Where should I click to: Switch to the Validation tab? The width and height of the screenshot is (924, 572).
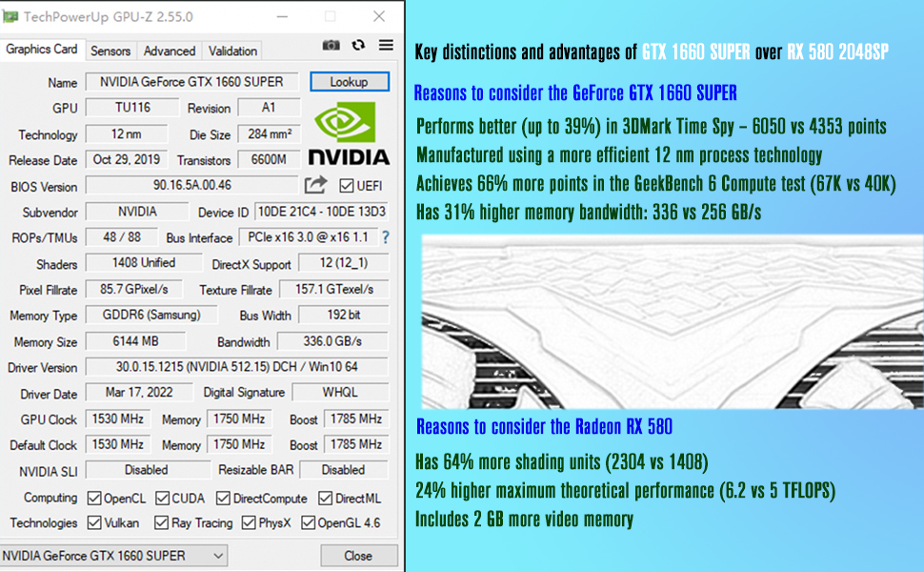[x=232, y=51]
